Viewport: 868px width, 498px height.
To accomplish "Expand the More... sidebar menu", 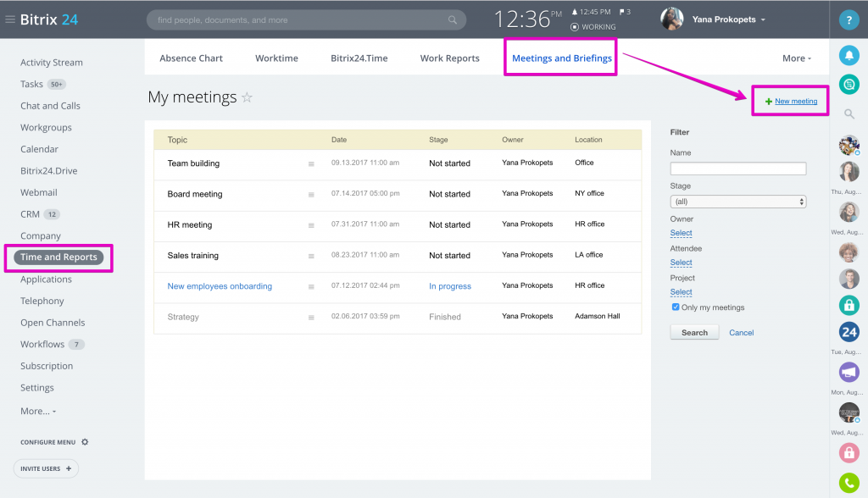I will [38, 411].
